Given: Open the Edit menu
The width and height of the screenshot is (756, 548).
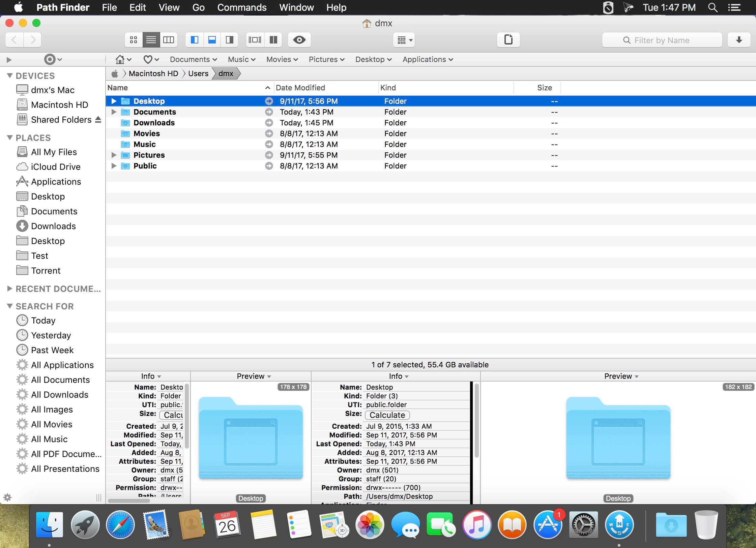Looking at the screenshot, I should 138,7.
